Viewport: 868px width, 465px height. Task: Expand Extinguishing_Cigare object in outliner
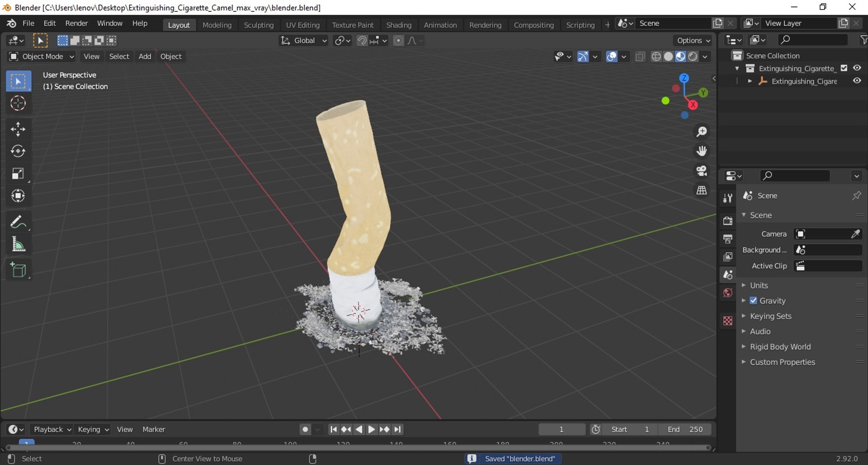coord(750,81)
